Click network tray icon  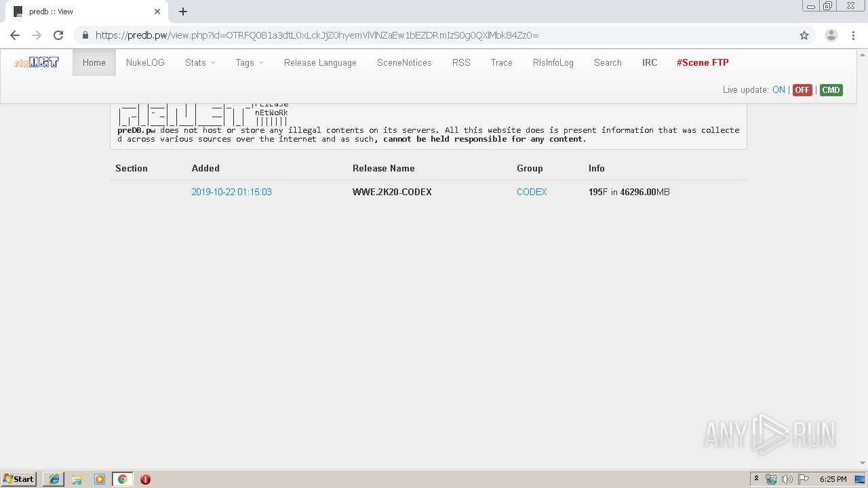(771, 479)
